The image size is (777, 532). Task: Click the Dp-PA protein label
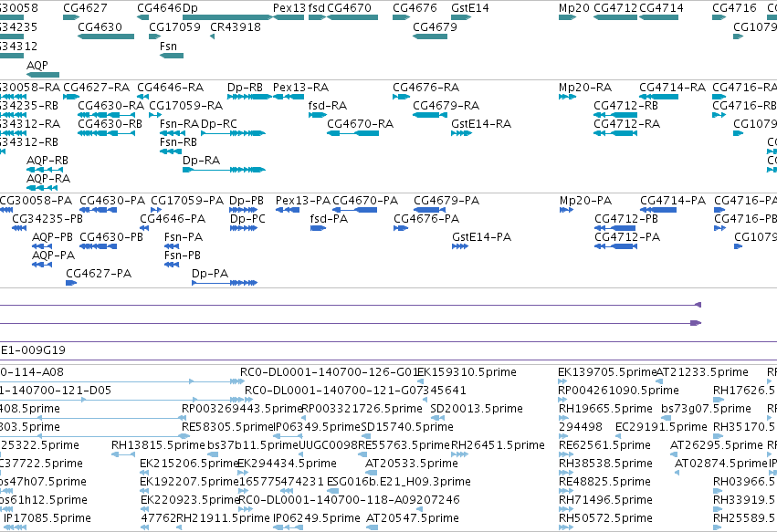tap(210, 274)
